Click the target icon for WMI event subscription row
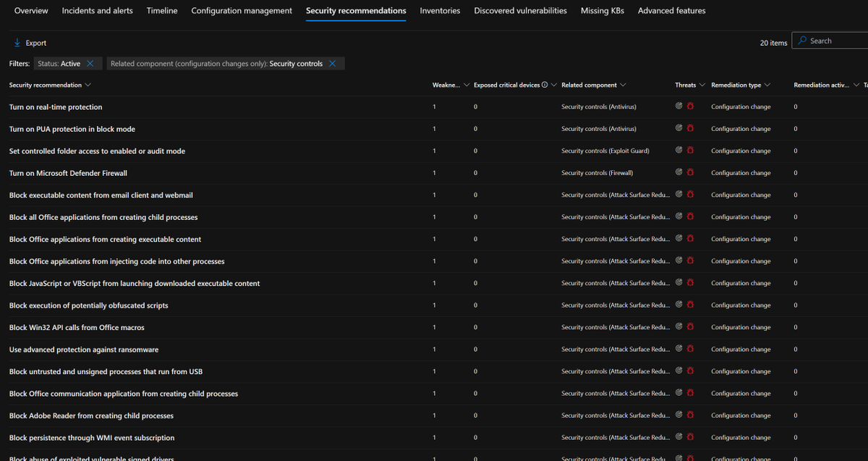 tap(679, 437)
